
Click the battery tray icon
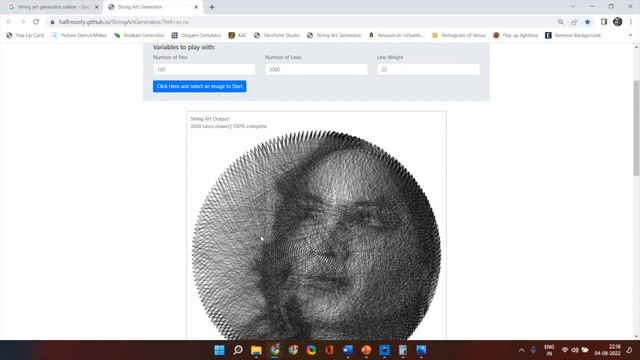coord(585,350)
